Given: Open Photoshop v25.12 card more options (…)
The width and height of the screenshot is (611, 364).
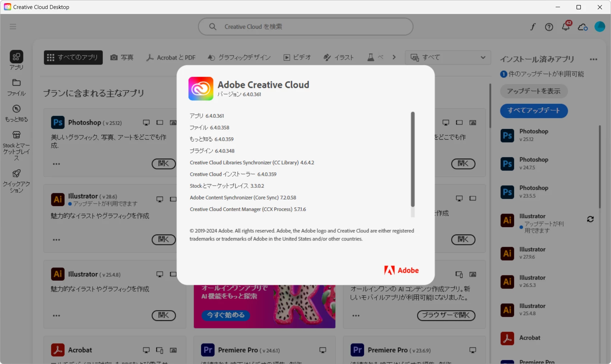Looking at the screenshot, I should 56,164.
